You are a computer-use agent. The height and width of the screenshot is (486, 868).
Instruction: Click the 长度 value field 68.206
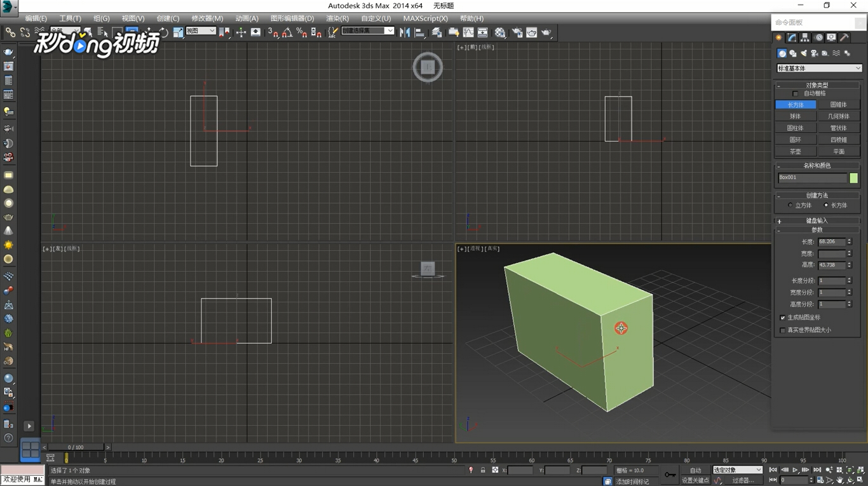click(832, 242)
